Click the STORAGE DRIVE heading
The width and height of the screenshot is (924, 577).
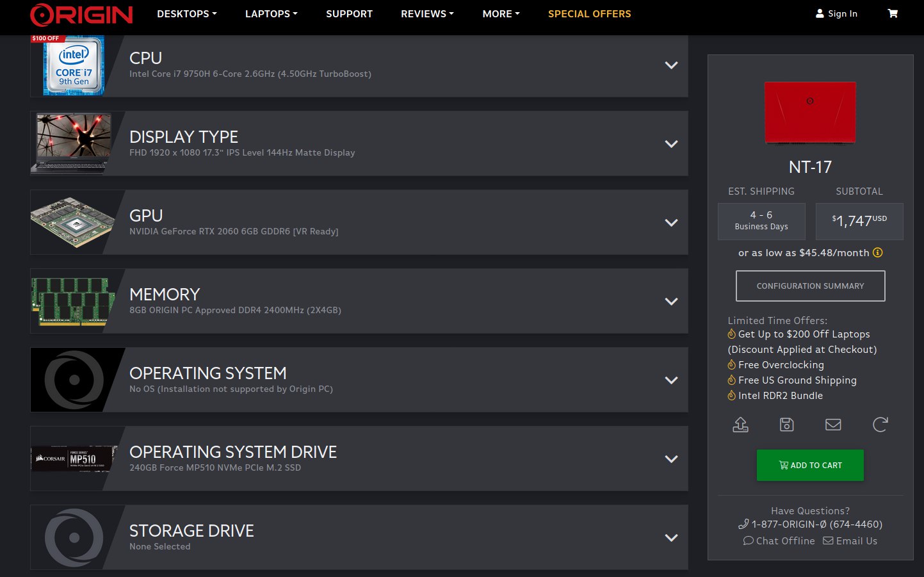tap(191, 530)
